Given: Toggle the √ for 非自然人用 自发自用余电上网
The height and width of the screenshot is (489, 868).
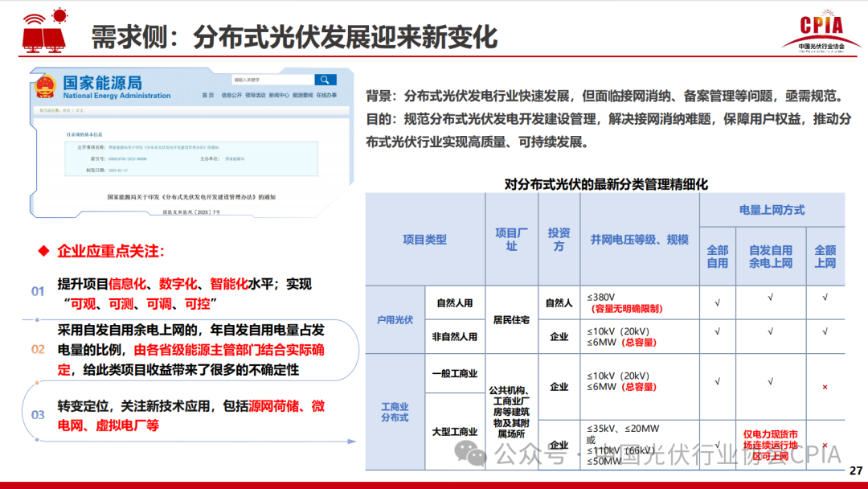Looking at the screenshot, I should (x=770, y=331).
